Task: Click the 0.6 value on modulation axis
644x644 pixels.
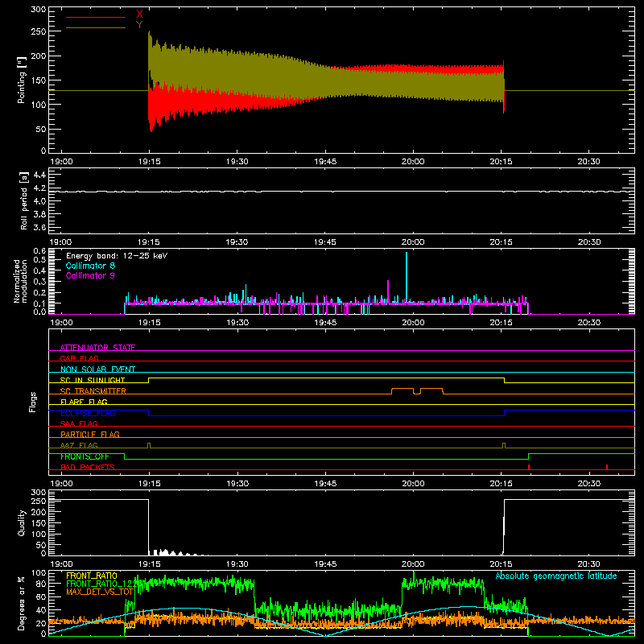Action: point(39,251)
